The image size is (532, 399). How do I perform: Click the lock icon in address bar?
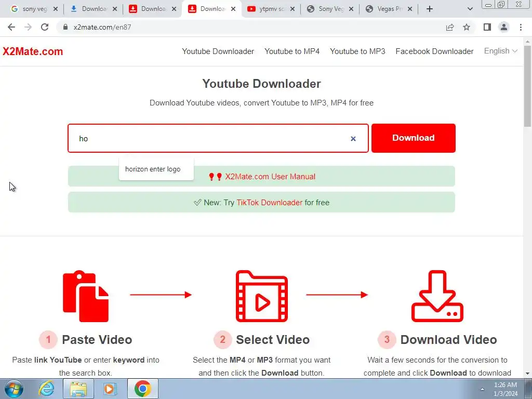(65, 27)
